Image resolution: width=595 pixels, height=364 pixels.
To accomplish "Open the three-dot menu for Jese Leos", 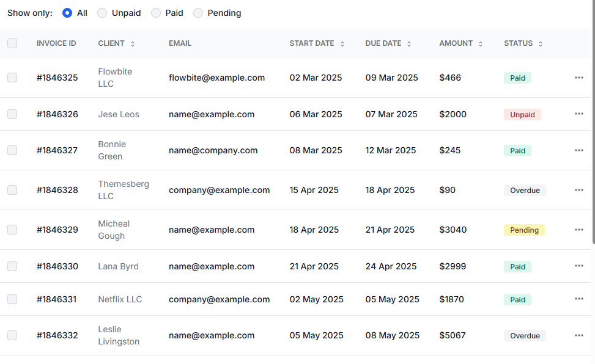I will coord(578,114).
